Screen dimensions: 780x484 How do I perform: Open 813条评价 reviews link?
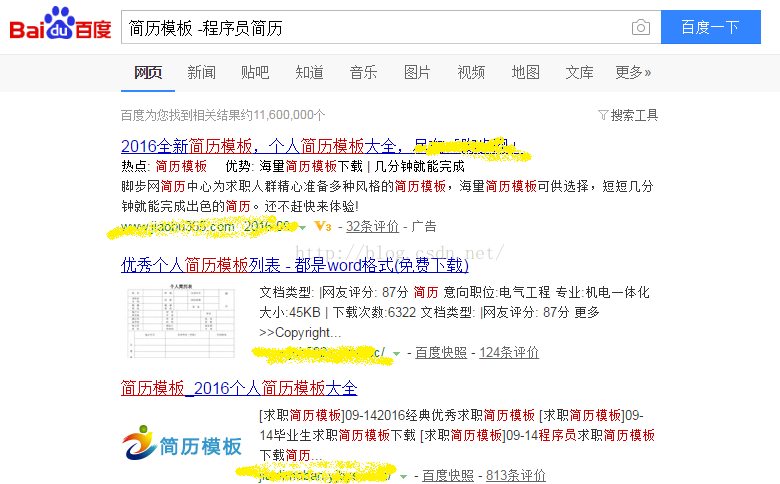tap(516, 475)
